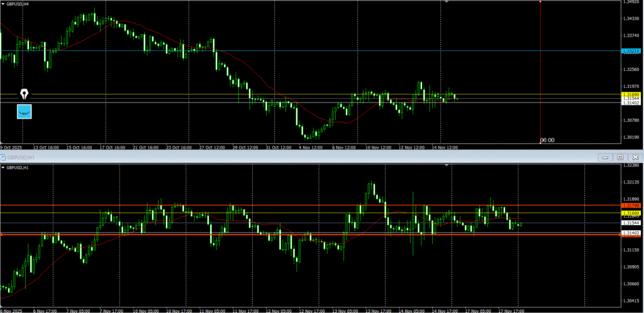Select the blue 1.33210 price label on H4
This screenshot has width=644, height=313.
(x=631, y=51)
